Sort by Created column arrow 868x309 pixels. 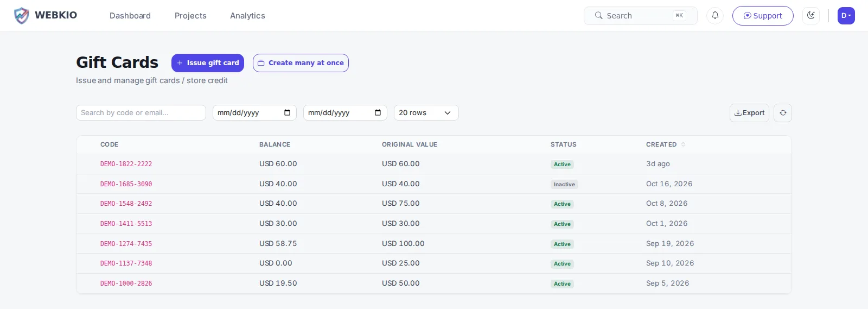click(x=683, y=144)
